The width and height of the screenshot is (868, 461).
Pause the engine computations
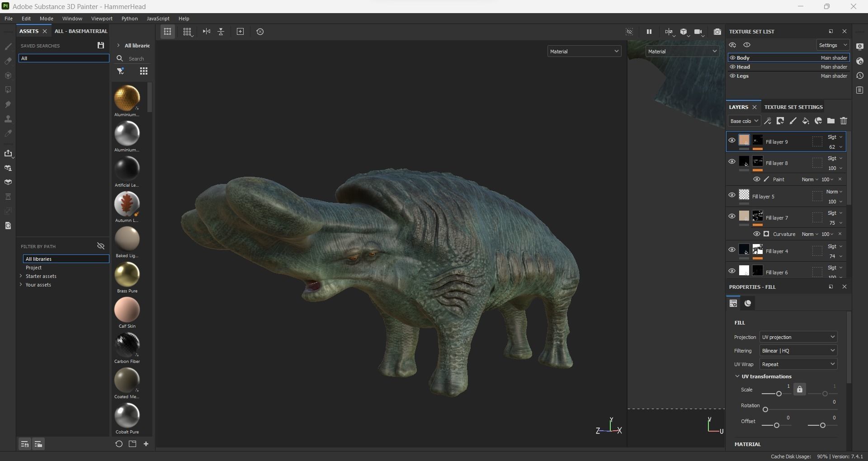pos(649,32)
